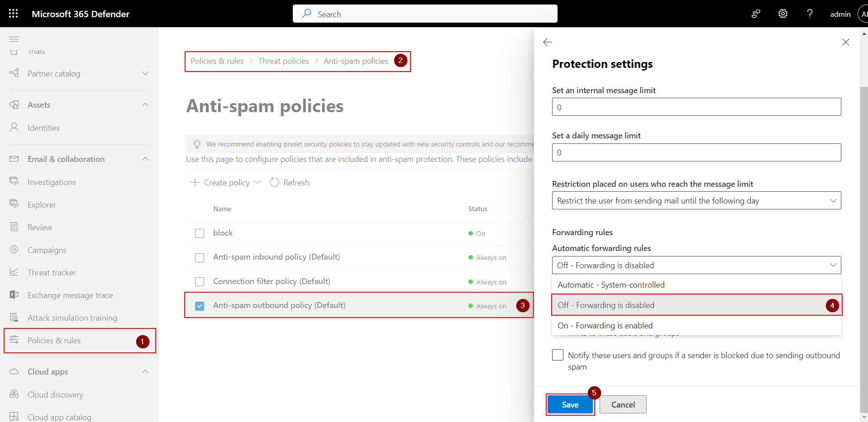Image resolution: width=868 pixels, height=422 pixels.
Task: Open the help question mark icon
Action: tap(810, 14)
